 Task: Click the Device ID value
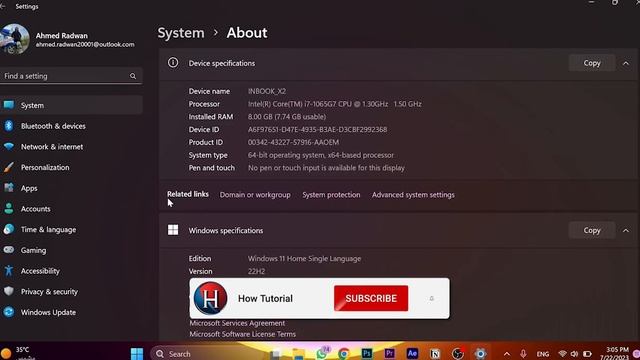pyautogui.click(x=317, y=129)
